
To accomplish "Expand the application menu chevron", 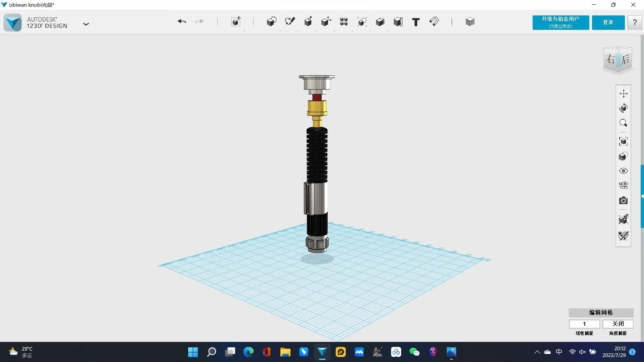I will [x=86, y=24].
